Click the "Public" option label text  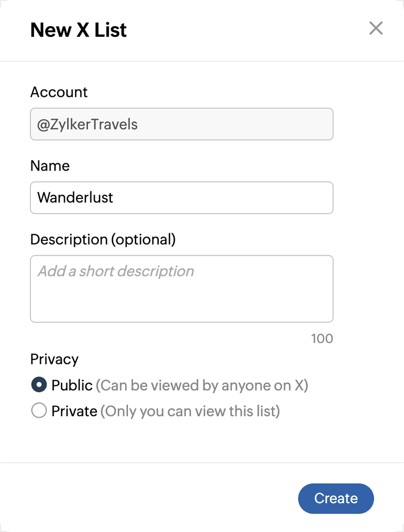[x=72, y=385]
